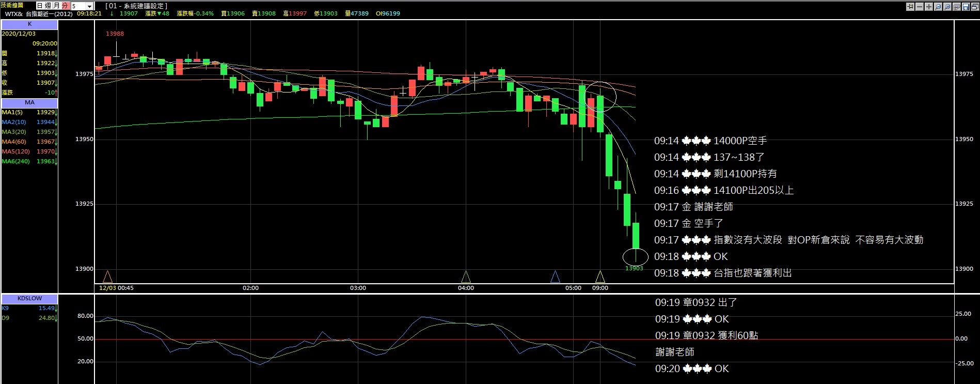
Task: Click the 09:20 OK message
Action: click(692, 368)
